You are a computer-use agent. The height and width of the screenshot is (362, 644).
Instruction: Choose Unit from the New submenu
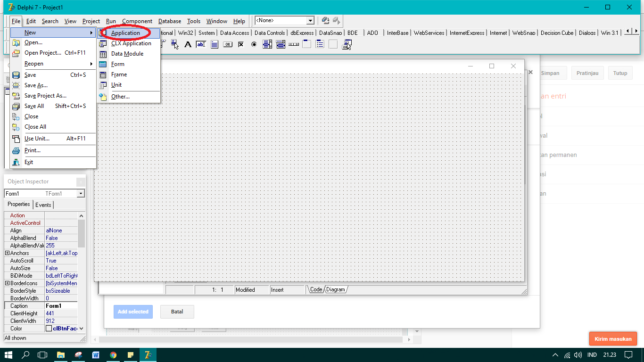pos(129,85)
